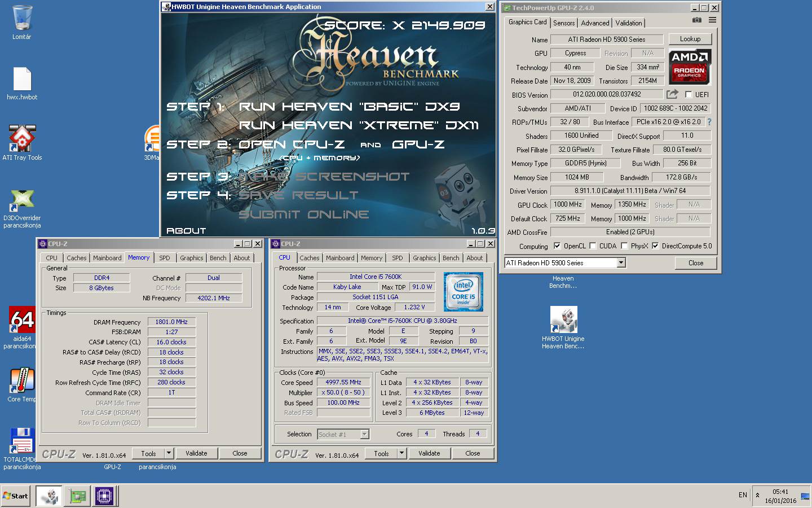
Task: Click the Core Speed value 4997.55 MHz
Action: coord(343,382)
